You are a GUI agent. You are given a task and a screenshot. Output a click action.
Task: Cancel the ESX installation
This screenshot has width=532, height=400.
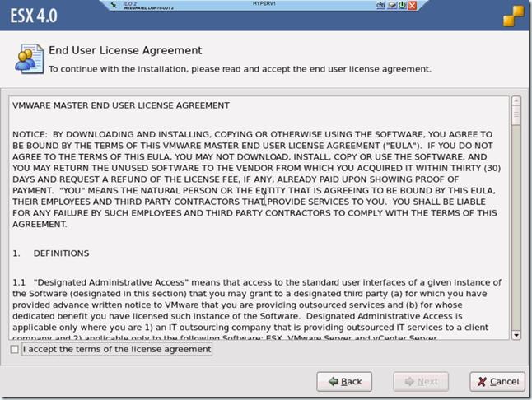point(497,382)
